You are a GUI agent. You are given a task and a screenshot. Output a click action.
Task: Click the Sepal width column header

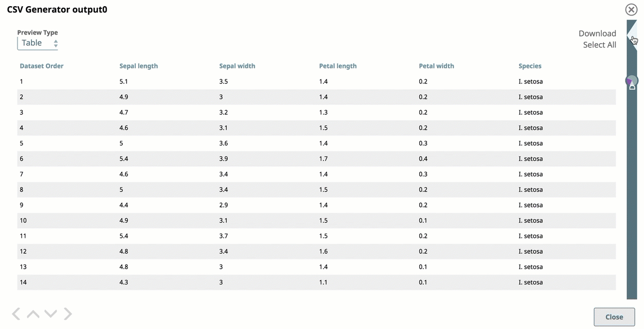coord(237,66)
